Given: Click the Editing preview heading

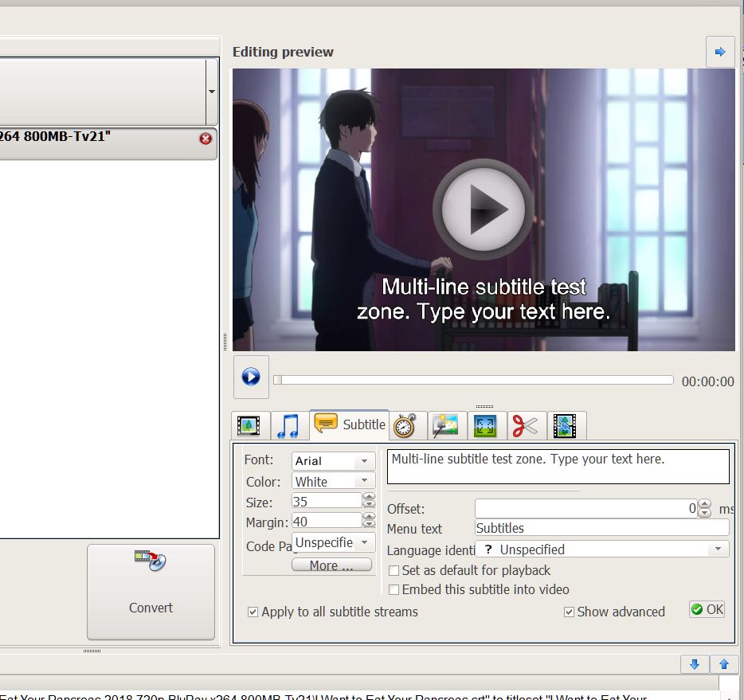Looking at the screenshot, I should 283,52.
